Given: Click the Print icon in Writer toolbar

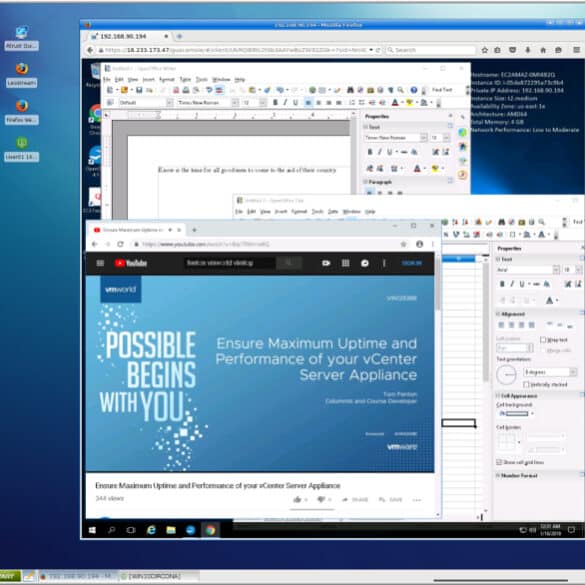Looking at the screenshot, I should [x=185, y=90].
